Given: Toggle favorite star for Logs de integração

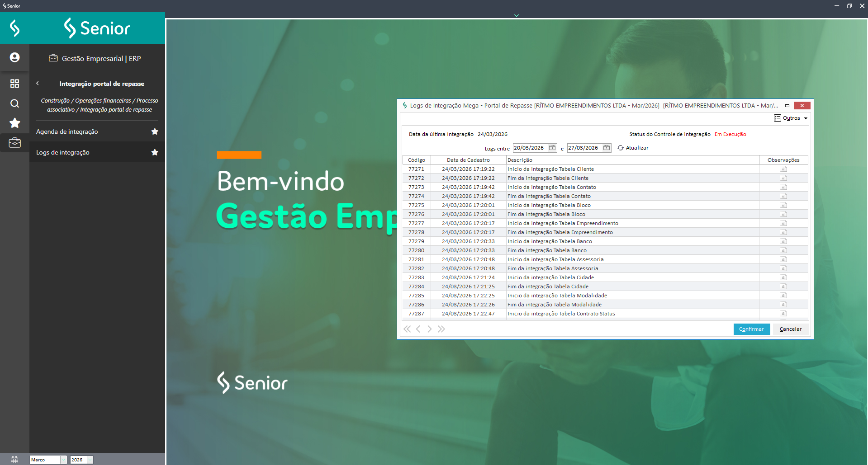Looking at the screenshot, I should (155, 152).
